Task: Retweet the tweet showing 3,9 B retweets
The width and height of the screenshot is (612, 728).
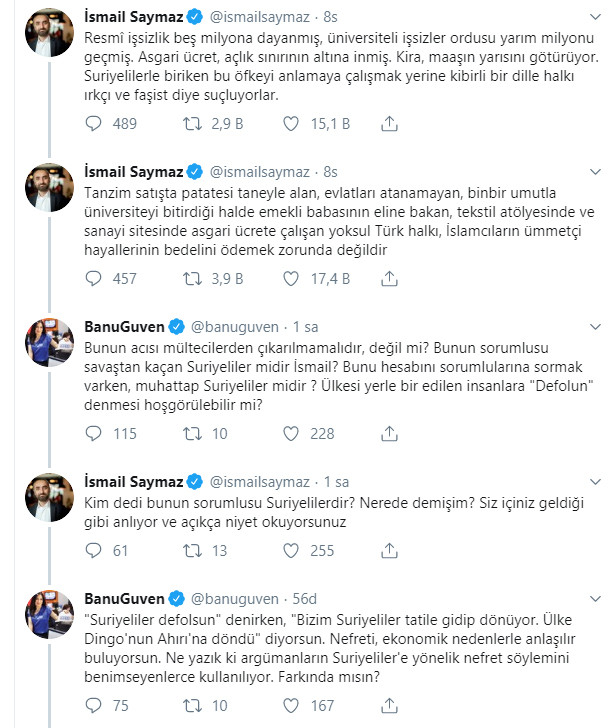Action: click(x=192, y=279)
